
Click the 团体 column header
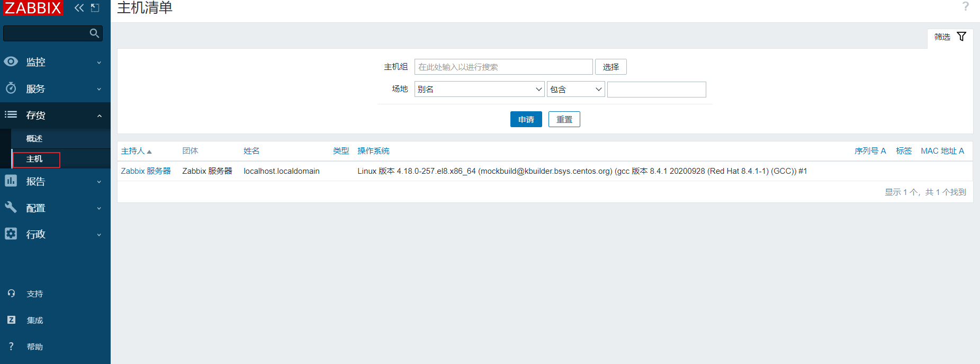point(190,151)
